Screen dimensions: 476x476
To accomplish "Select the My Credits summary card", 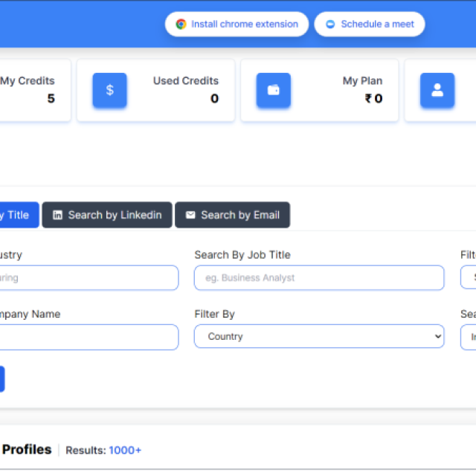I will 33,90.
